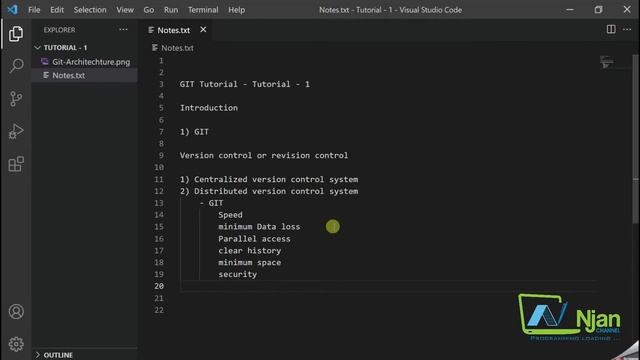The image size is (640, 360).
Task: Open editor More Actions ellipsis
Action: tap(627, 29)
